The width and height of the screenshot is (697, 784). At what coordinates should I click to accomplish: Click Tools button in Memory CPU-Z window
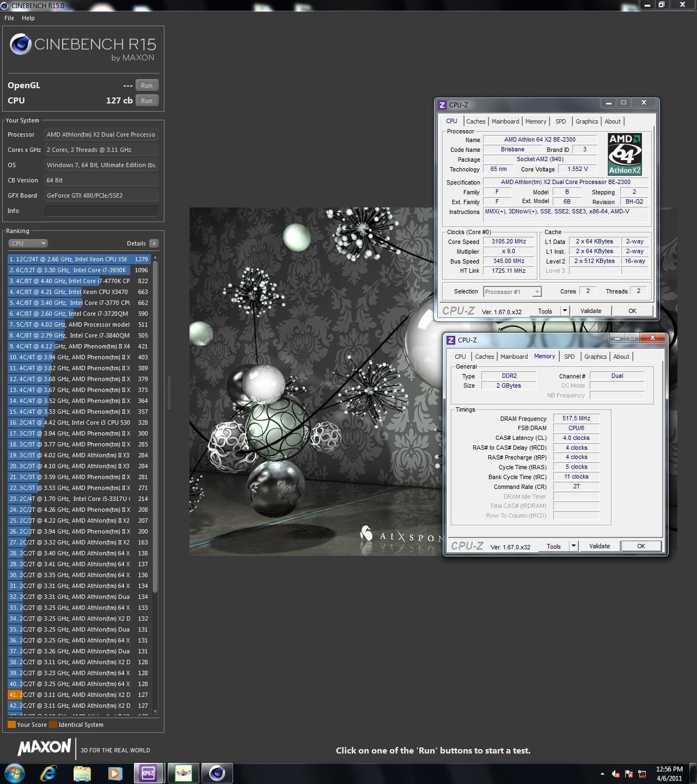(554, 547)
